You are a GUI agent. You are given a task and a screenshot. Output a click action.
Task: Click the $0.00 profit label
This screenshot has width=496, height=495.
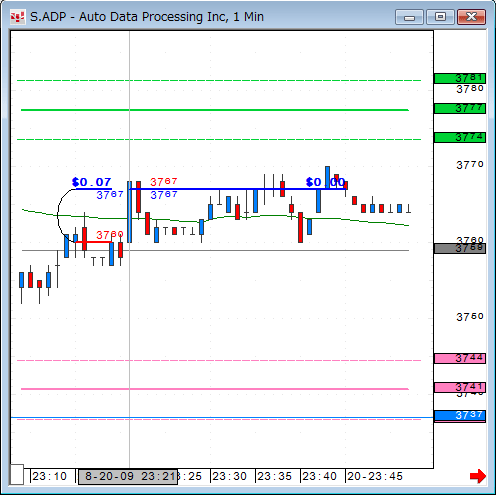(326, 182)
